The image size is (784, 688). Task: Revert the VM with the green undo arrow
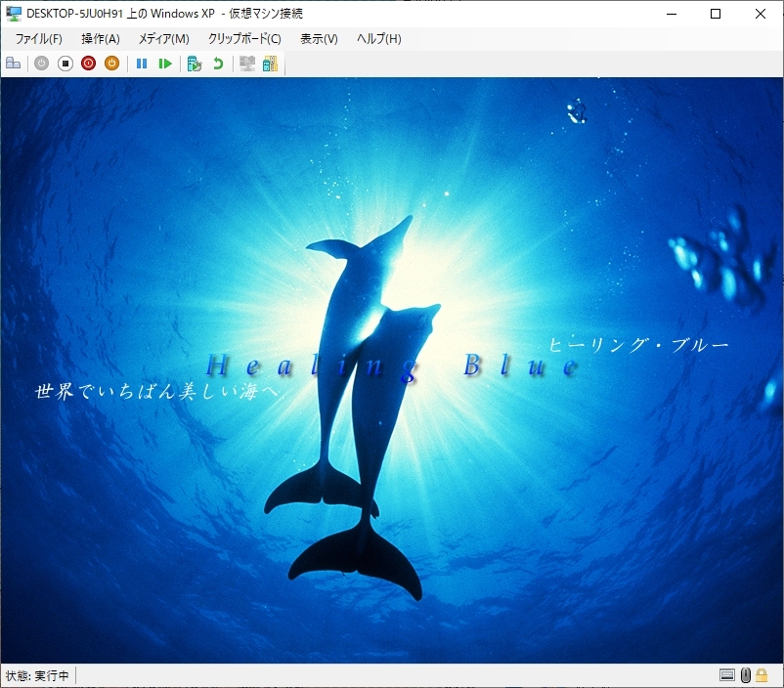(218, 64)
